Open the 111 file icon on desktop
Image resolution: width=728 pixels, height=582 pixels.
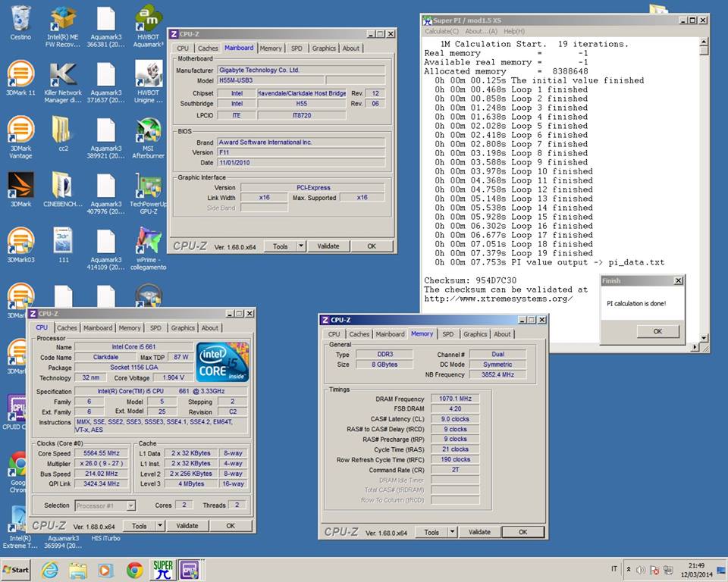[63, 245]
